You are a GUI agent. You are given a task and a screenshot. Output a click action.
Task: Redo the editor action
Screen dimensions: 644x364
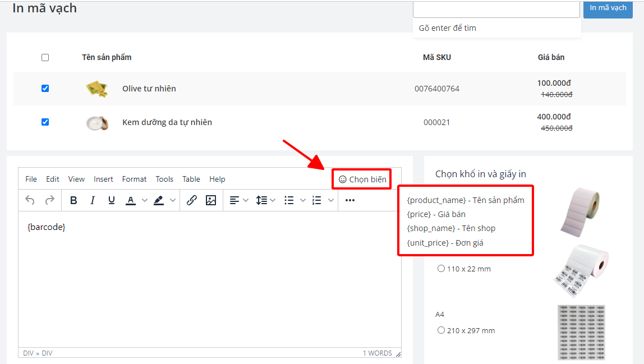coord(50,200)
